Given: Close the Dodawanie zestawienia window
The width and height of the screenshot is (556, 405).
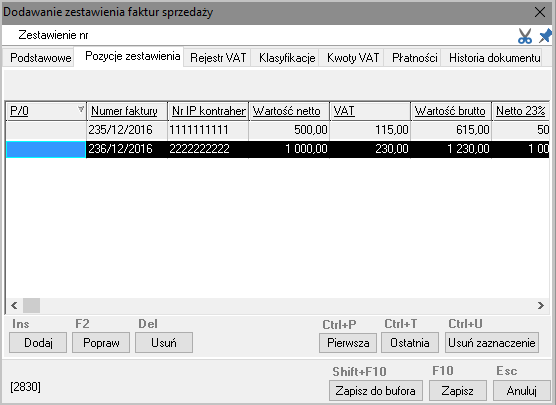Looking at the screenshot, I should coord(540,12).
